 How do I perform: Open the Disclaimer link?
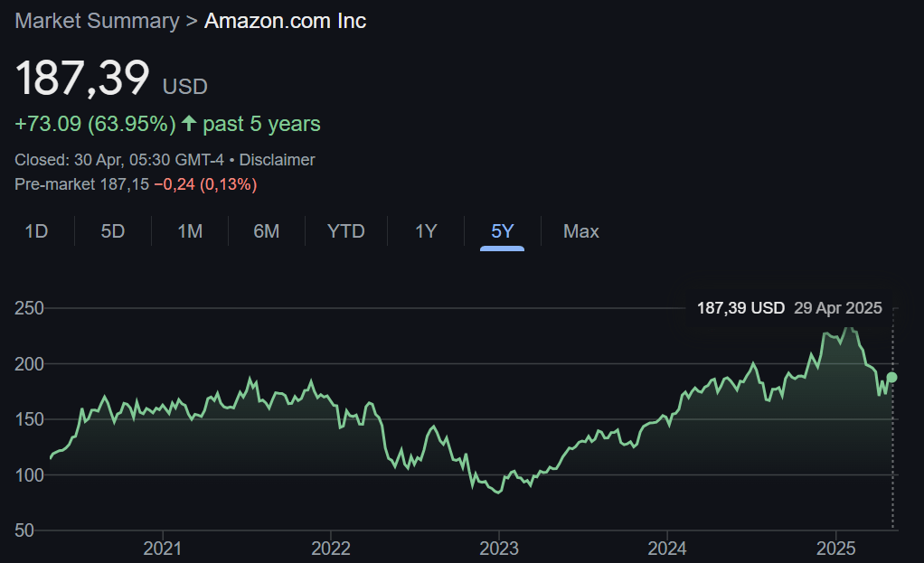click(x=277, y=159)
